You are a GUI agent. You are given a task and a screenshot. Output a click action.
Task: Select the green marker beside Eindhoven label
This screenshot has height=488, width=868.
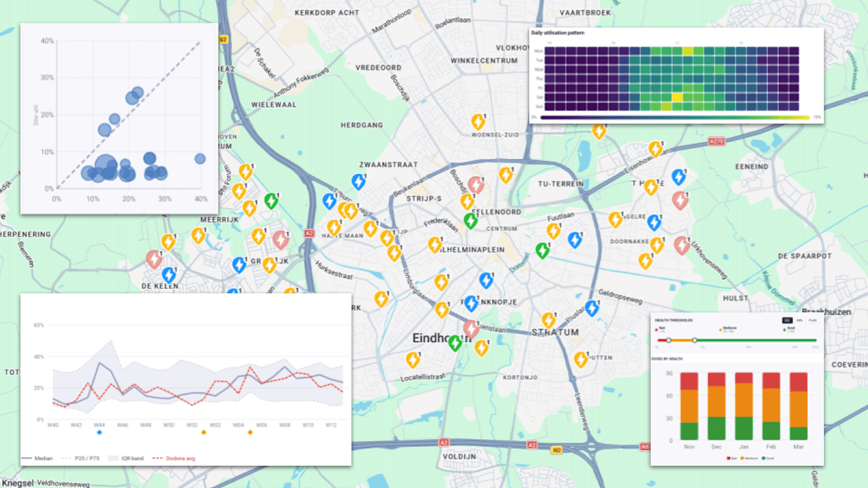[456, 343]
